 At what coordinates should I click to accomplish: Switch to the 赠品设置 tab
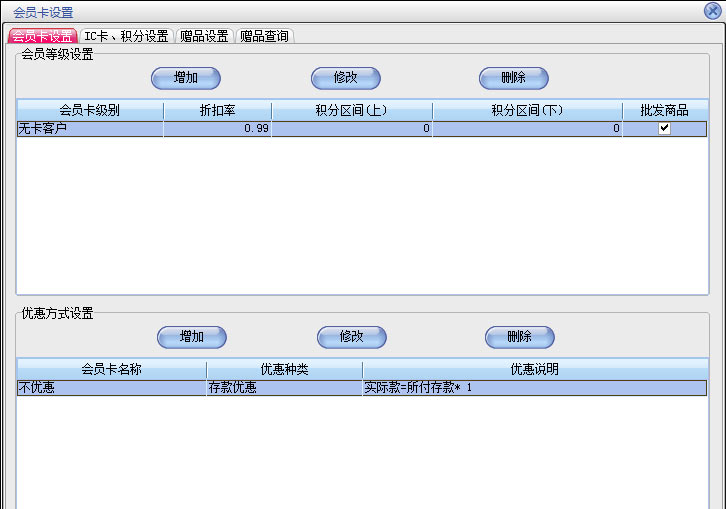pyautogui.click(x=204, y=36)
